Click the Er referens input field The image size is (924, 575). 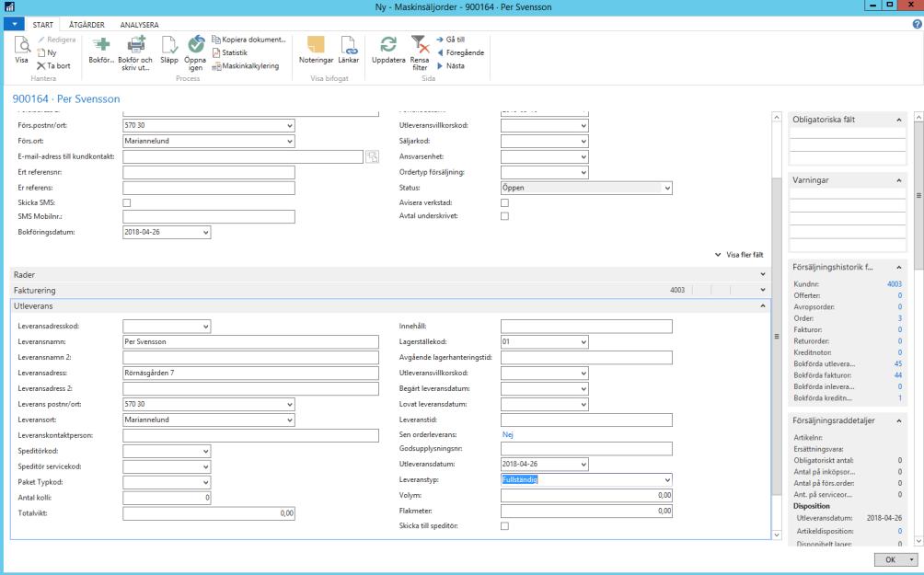(209, 188)
